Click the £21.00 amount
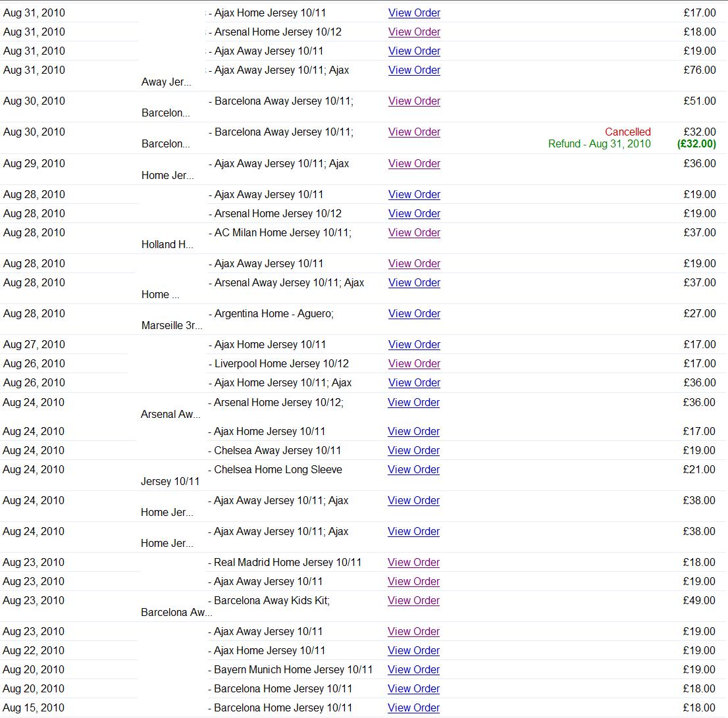This screenshot has height=718, width=728. (x=699, y=470)
